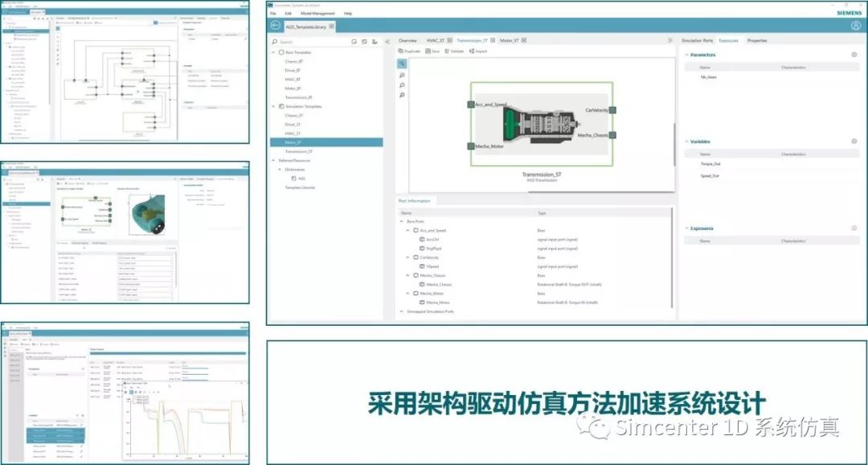Select the Torque_Out variable row

772,164
